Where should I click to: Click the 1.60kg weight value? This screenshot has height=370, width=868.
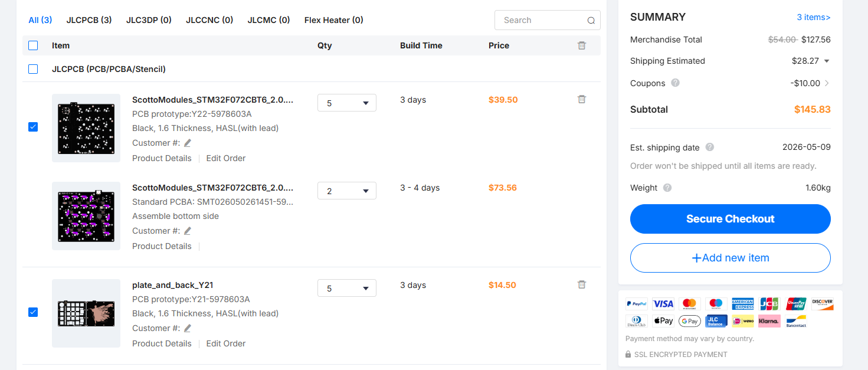point(818,188)
